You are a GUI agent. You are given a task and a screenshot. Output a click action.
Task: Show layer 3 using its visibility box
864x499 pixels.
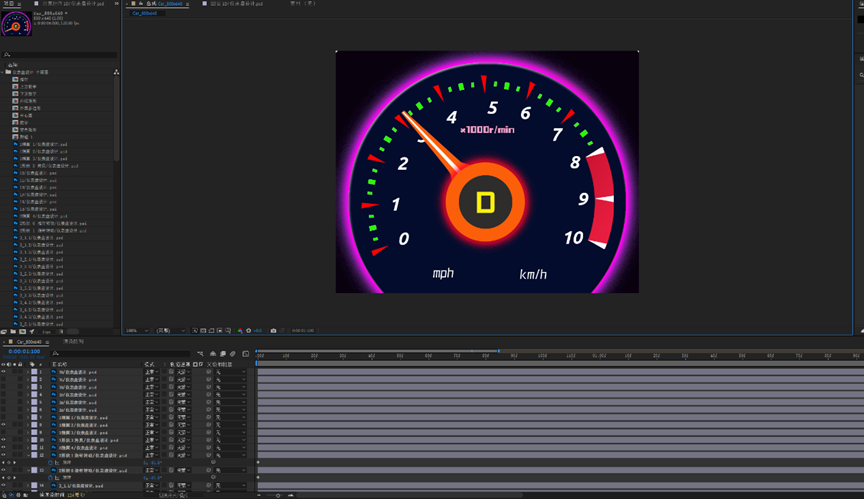[3, 387]
